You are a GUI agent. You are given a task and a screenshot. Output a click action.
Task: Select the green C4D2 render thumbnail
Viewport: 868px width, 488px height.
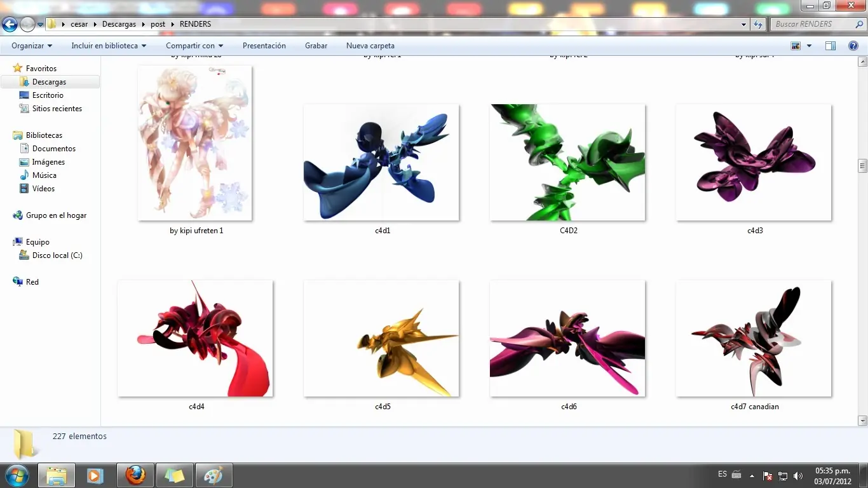(567, 163)
